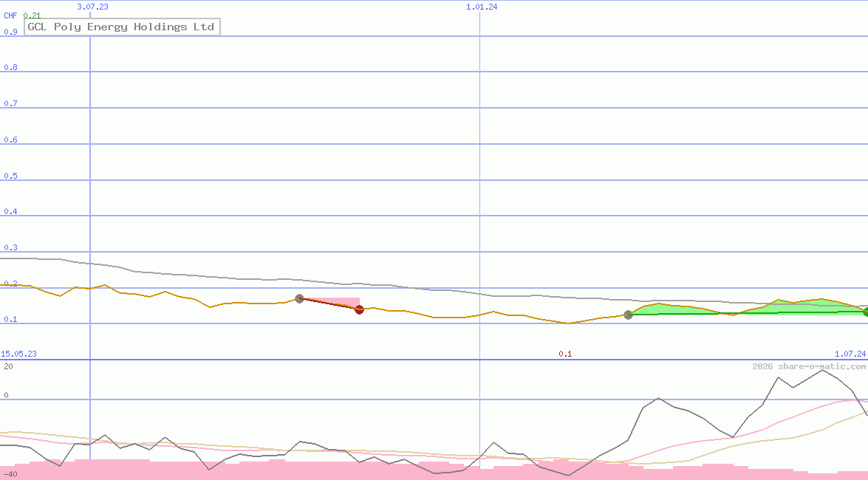Click the red 0.1 low price label
The width and height of the screenshot is (868, 480).
point(565,354)
